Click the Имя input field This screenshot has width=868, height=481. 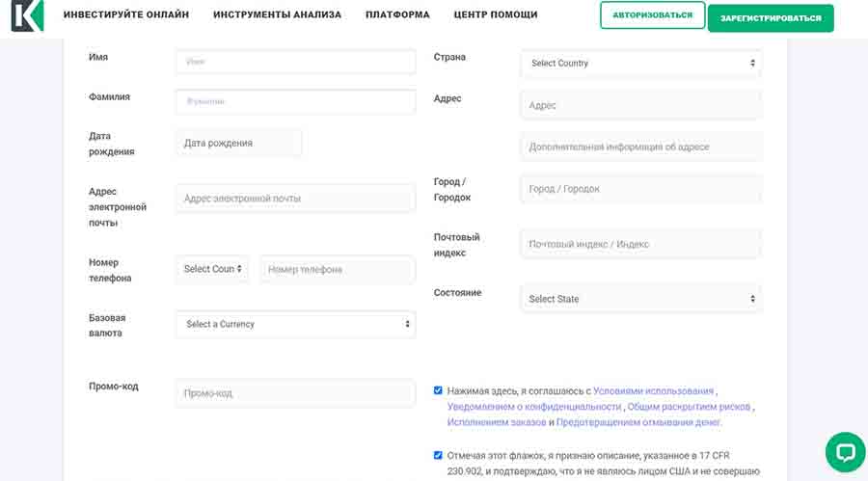[x=295, y=62]
